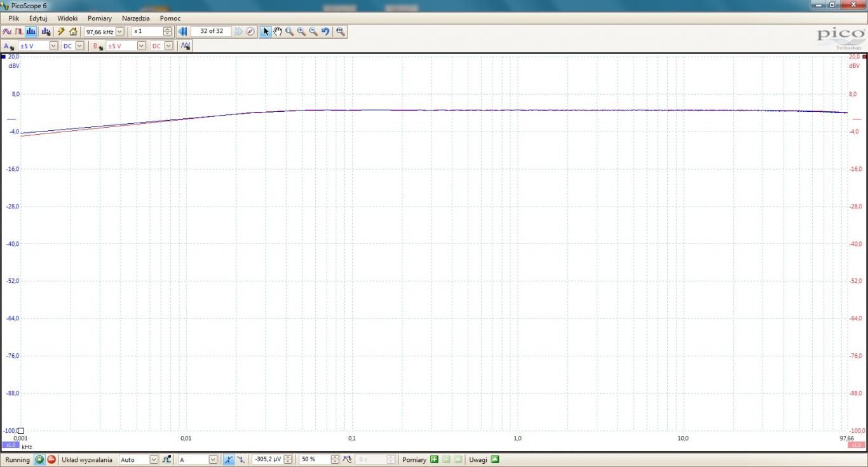Select the arrow pointer tool
Screen dimensions: 868x467
coord(266,31)
